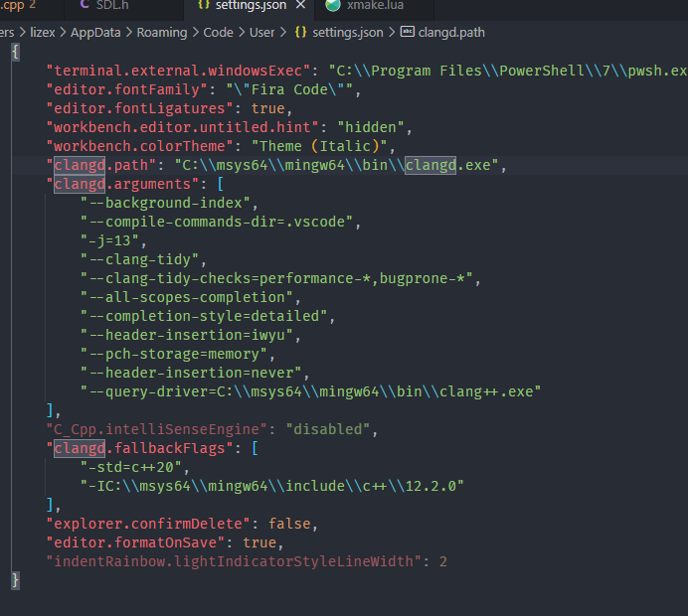This screenshot has width=688, height=616.
Task: Click the --pch-storage=memory argument
Action: 174,354
